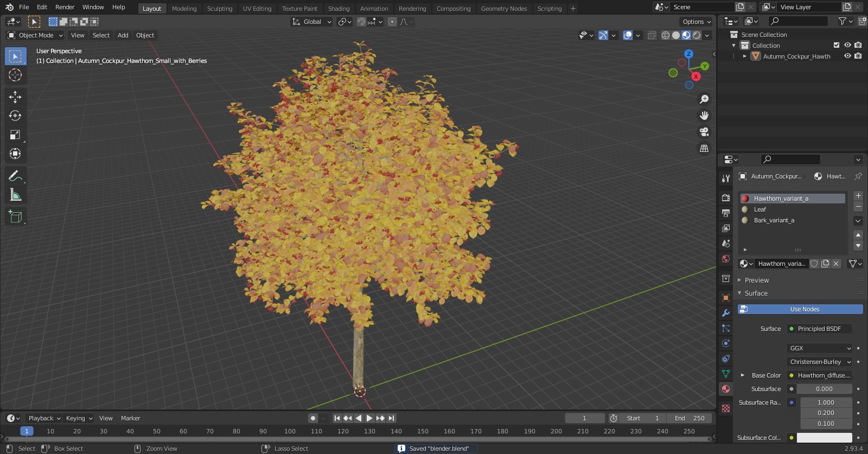Hide Collection in viewport via eye

point(847,46)
